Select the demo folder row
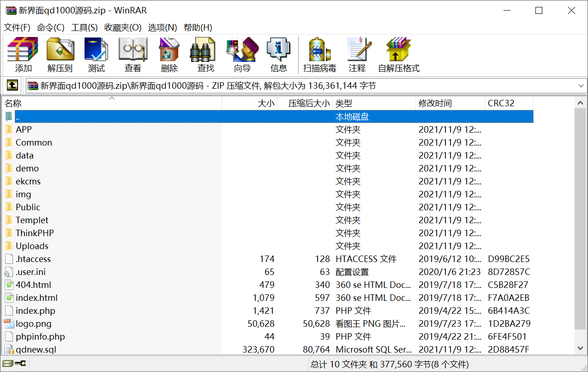The width and height of the screenshot is (588, 372). point(268,168)
